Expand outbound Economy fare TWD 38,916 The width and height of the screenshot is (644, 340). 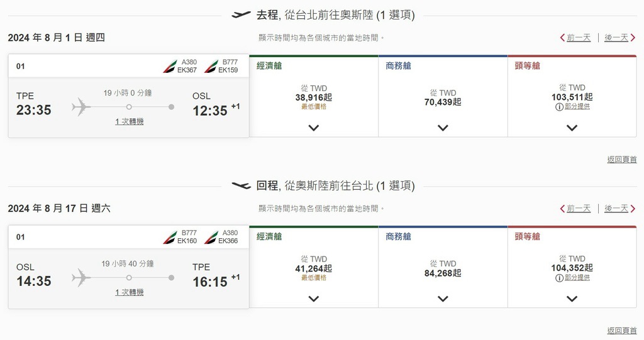[x=314, y=128]
